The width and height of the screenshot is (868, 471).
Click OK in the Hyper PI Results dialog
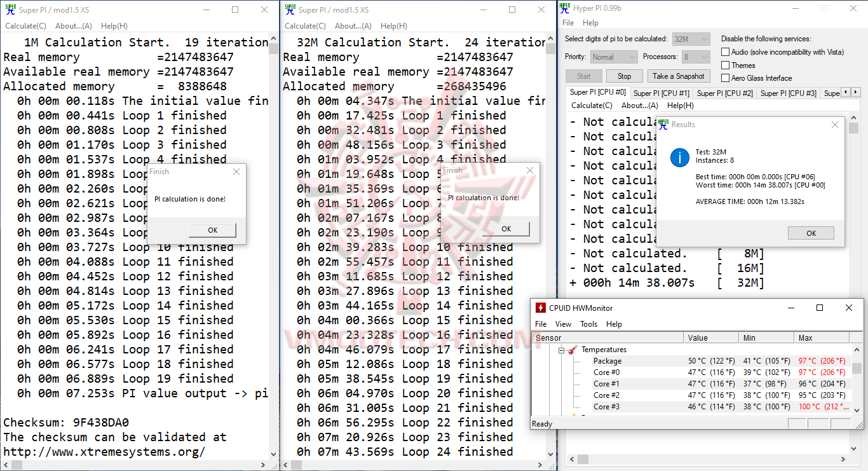[811, 233]
